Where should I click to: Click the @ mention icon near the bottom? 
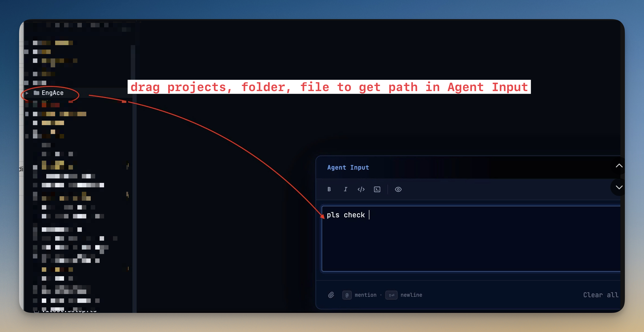click(347, 295)
